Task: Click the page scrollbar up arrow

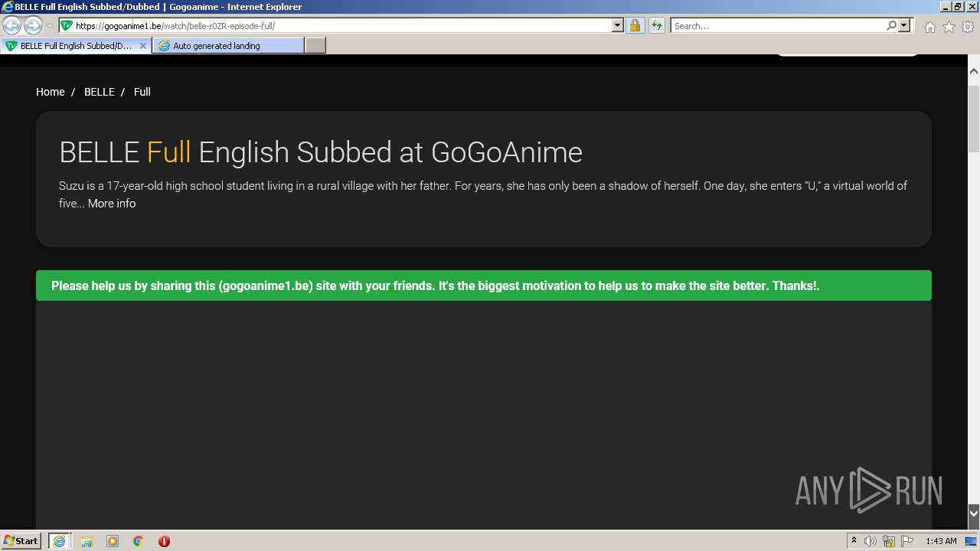Action: coord(974,71)
